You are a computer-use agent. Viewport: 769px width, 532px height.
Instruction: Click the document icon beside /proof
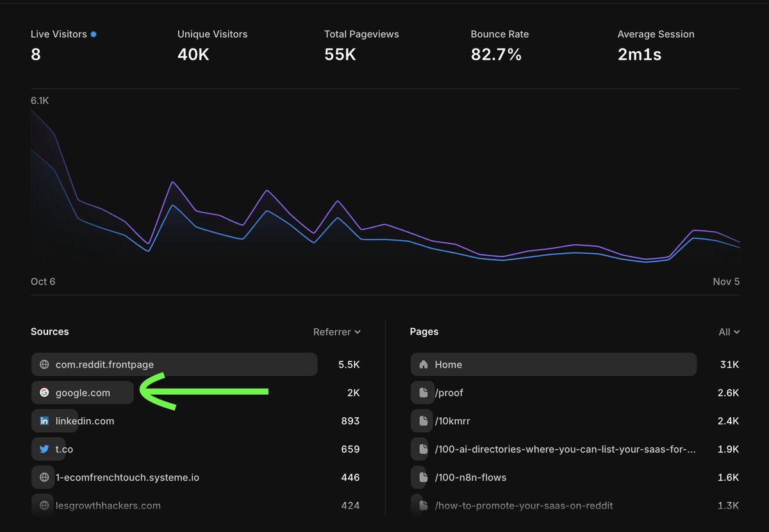(423, 393)
